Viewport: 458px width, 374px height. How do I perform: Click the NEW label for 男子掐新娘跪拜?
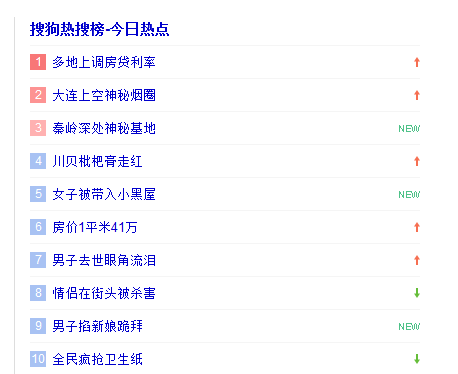point(409,327)
